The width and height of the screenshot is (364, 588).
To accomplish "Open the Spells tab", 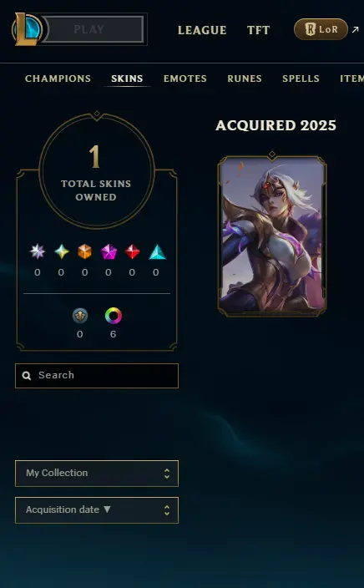I will pos(301,79).
